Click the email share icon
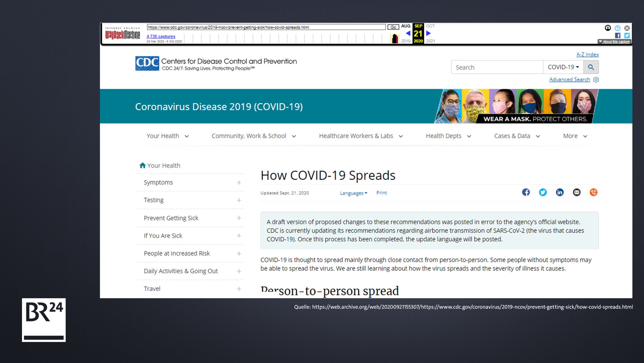Image resolution: width=644 pixels, height=363 pixels. click(576, 192)
